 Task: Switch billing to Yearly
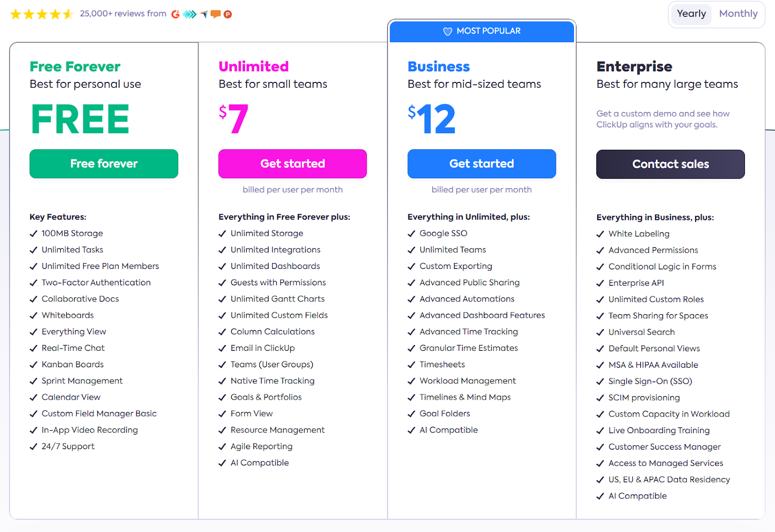coord(691,14)
